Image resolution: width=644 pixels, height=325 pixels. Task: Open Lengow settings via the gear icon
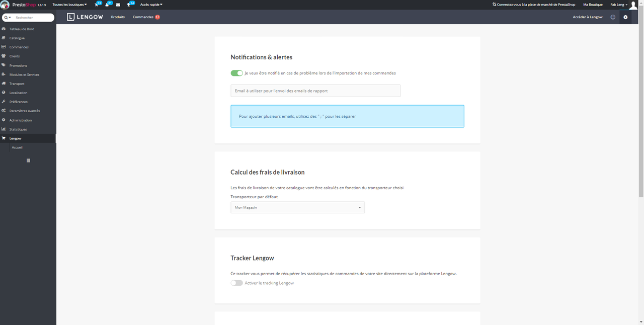coord(625,17)
